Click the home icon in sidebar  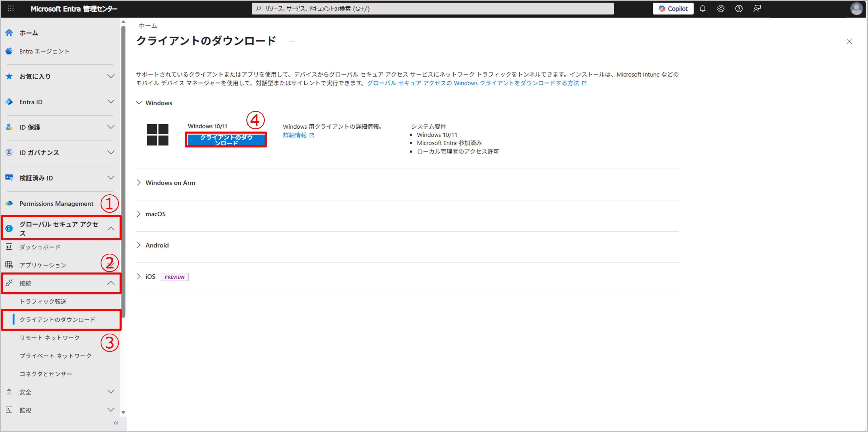(x=9, y=33)
